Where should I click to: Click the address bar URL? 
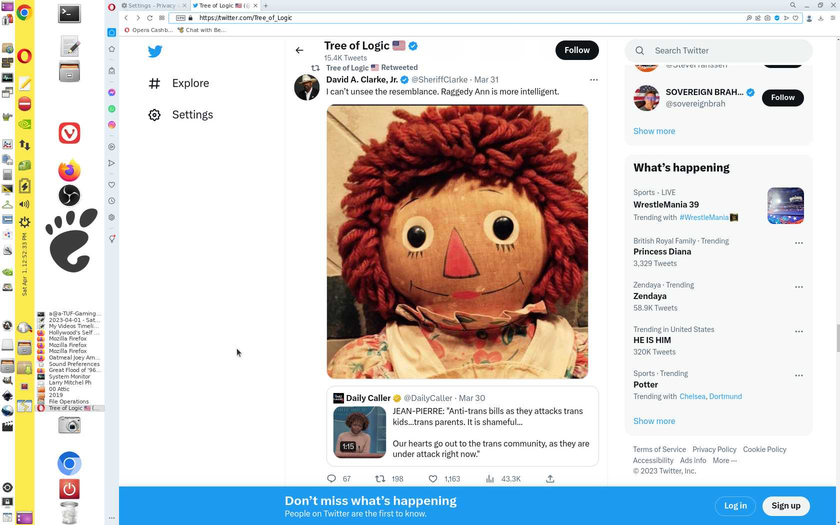(x=245, y=18)
